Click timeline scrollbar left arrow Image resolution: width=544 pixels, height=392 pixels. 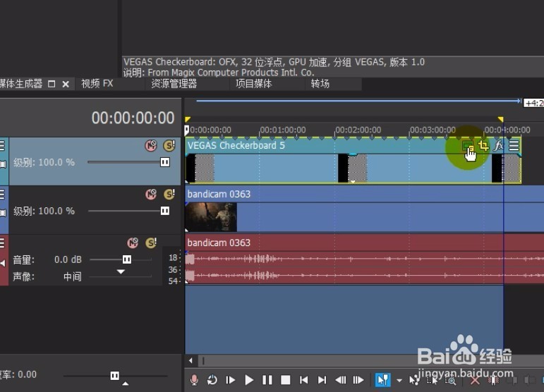coord(191,361)
